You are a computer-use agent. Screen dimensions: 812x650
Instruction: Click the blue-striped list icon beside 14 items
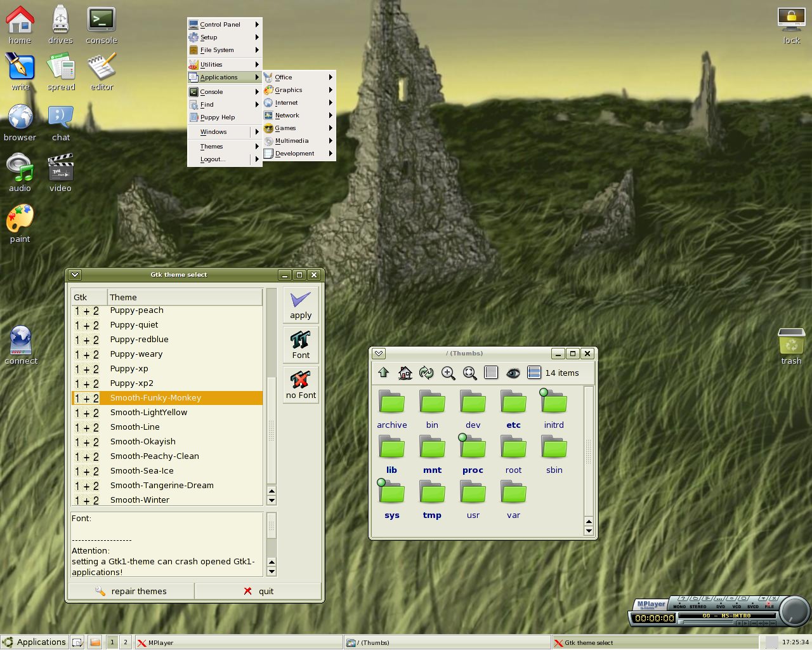(534, 373)
